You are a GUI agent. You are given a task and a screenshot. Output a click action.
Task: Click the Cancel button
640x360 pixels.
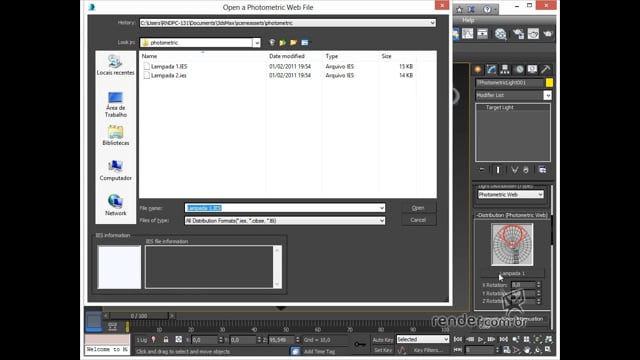(x=418, y=220)
